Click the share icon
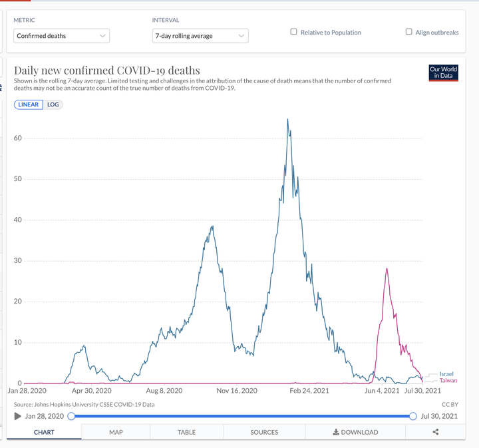The width and height of the screenshot is (479, 448). (436, 432)
